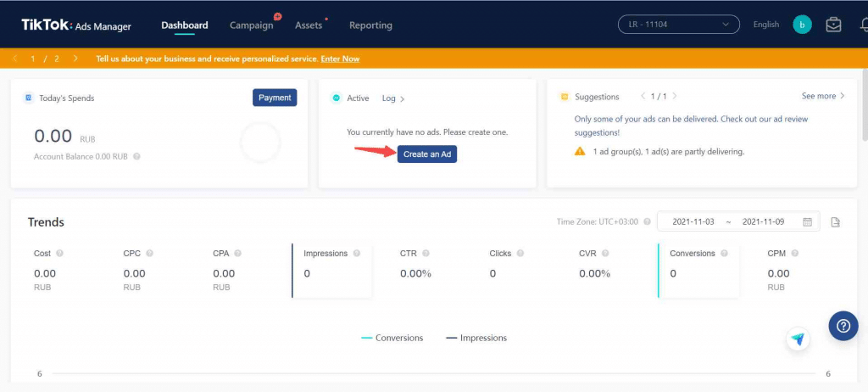Image resolution: width=868 pixels, height=392 pixels.
Task: Show the CTR help icon
Action: pyautogui.click(x=426, y=253)
